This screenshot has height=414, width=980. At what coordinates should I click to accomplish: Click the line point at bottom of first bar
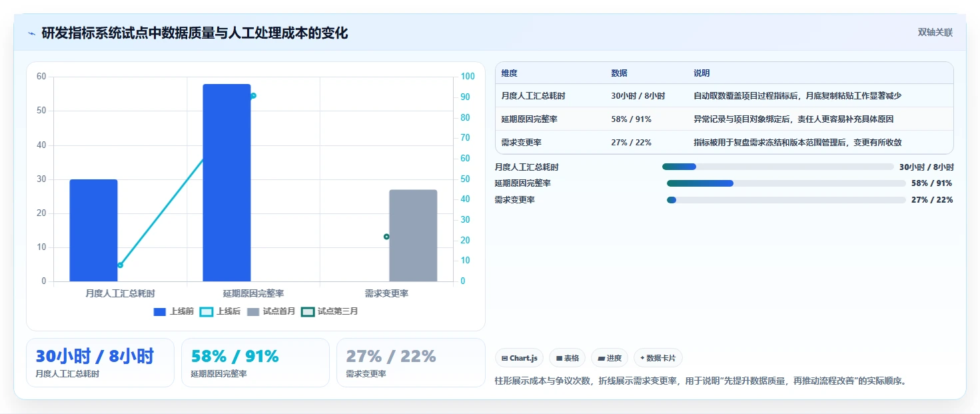[120, 265]
